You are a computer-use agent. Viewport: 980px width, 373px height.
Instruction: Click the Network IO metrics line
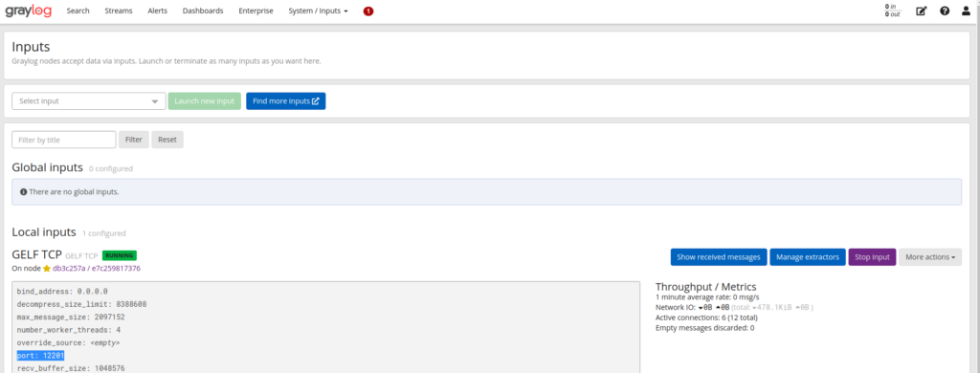point(734,307)
